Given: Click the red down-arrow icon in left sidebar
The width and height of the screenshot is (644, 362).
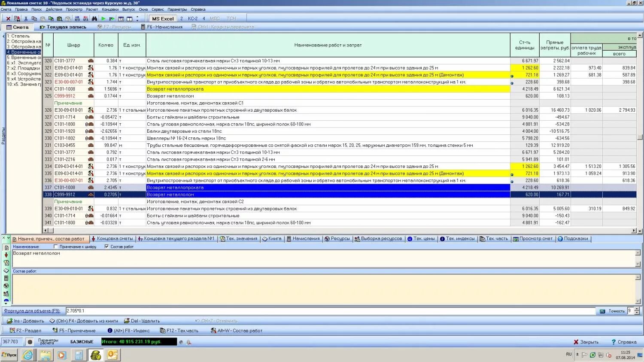Looking at the screenshot, I should (6, 255).
